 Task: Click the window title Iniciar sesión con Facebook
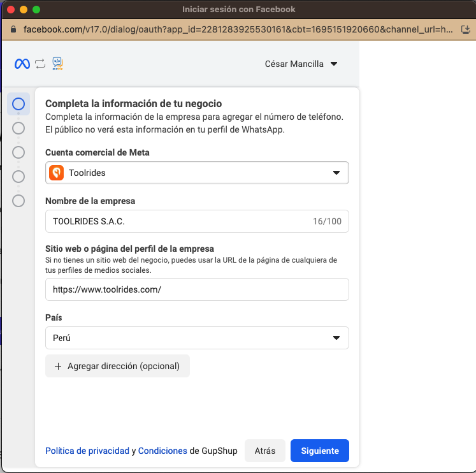(x=238, y=10)
